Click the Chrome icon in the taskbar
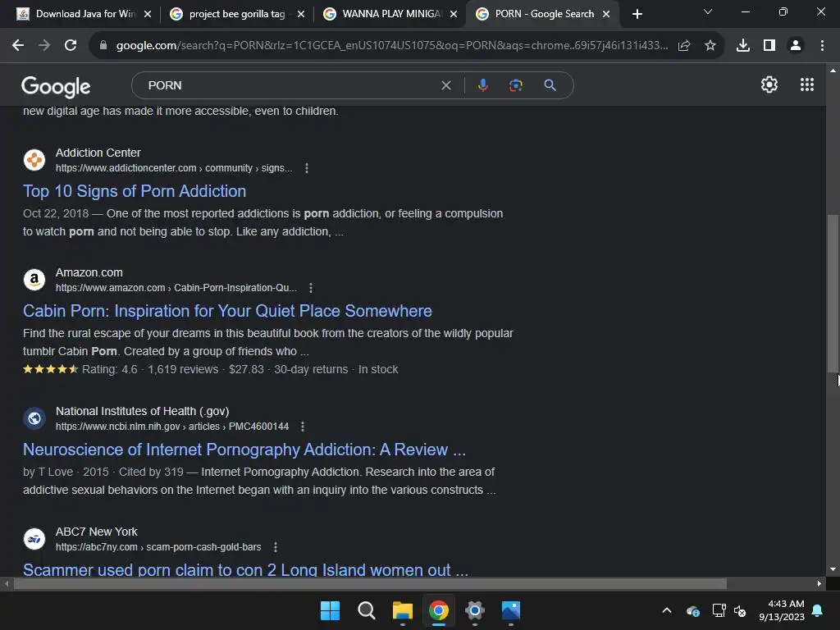This screenshot has width=840, height=630. 439,610
